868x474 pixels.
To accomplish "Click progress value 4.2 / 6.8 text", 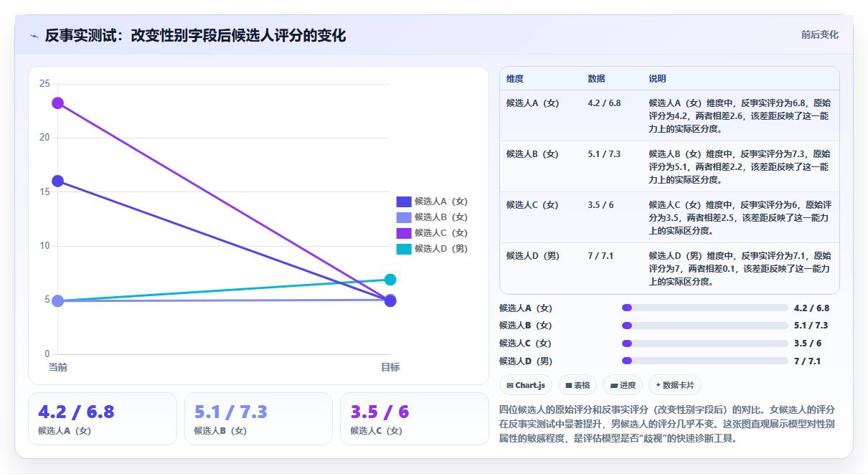I will pos(811,308).
